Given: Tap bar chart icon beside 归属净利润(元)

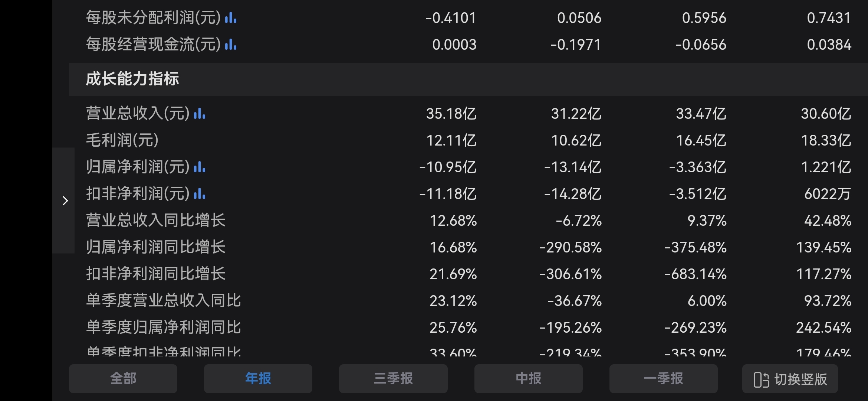Looking at the screenshot, I should (x=199, y=167).
